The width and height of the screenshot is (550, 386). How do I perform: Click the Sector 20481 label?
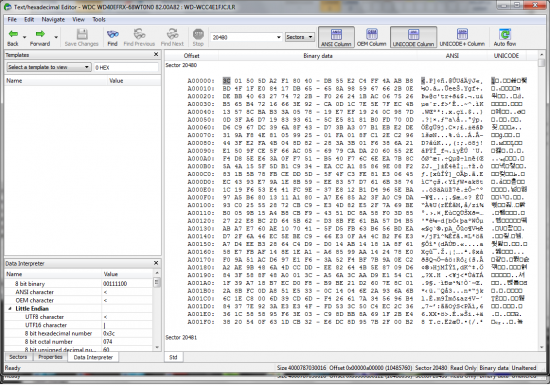181,337
